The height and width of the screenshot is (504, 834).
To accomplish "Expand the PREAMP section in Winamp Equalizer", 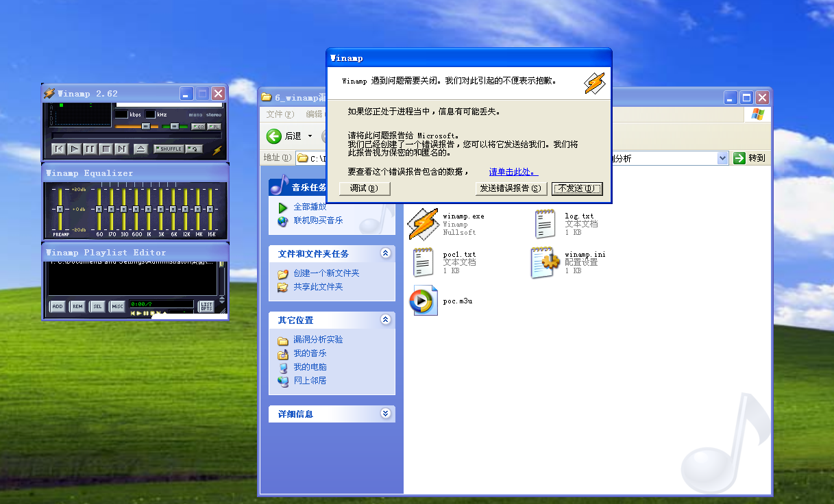I will 59,210.
